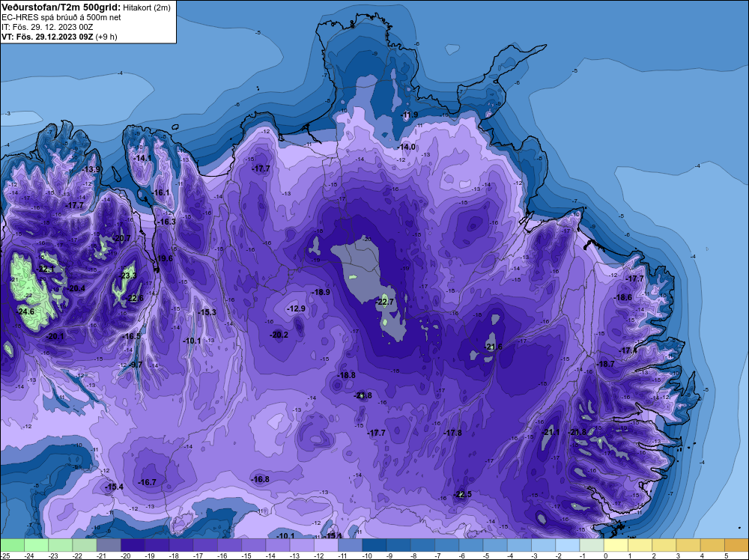Click the -21.1 temperature label
749x560 pixels.
point(551,432)
